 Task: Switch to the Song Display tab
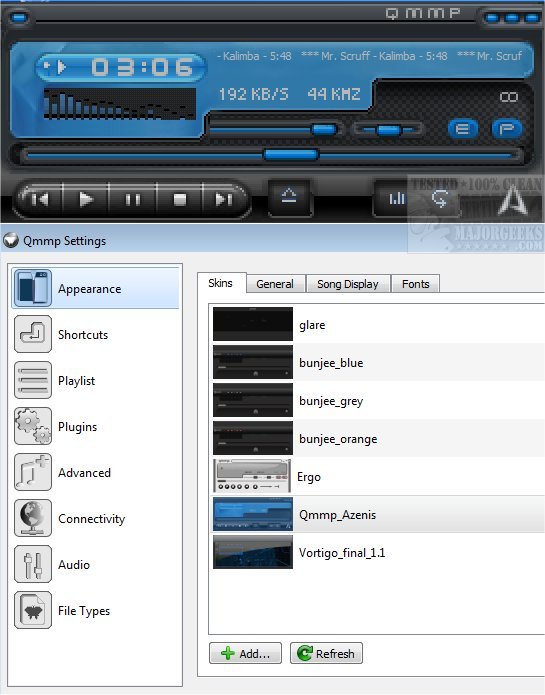coord(348,284)
